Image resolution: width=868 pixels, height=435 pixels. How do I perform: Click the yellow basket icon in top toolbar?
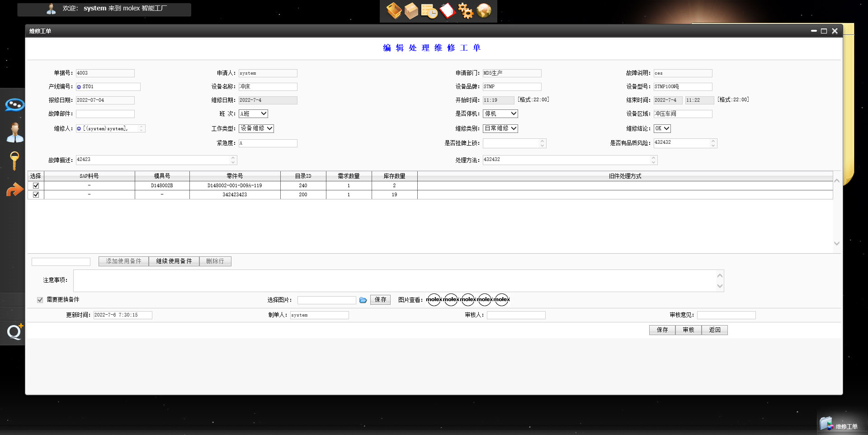point(394,10)
